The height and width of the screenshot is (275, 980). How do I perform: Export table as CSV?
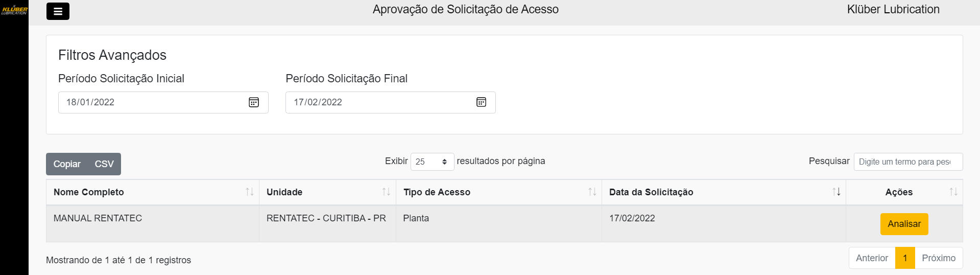[x=104, y=164]
